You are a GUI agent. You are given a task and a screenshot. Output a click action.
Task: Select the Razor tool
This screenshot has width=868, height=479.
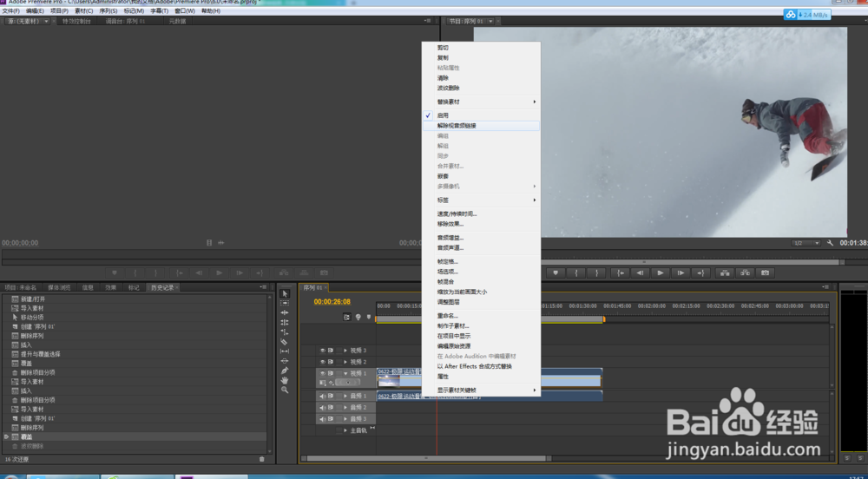point(285,342)
